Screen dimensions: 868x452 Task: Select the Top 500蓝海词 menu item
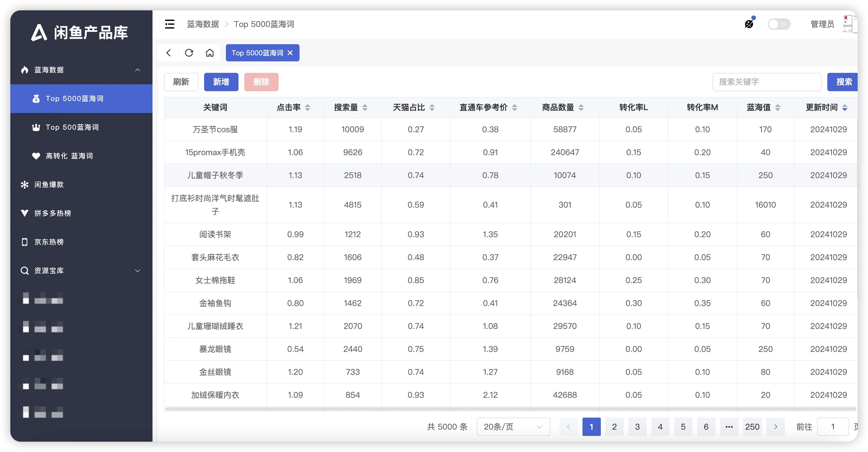[x=72, y=127]
